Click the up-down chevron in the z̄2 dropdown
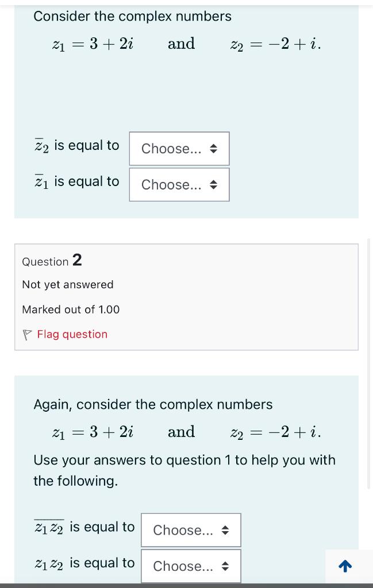Viewport: 373px width, 588px height. click(x=214, y=148)
